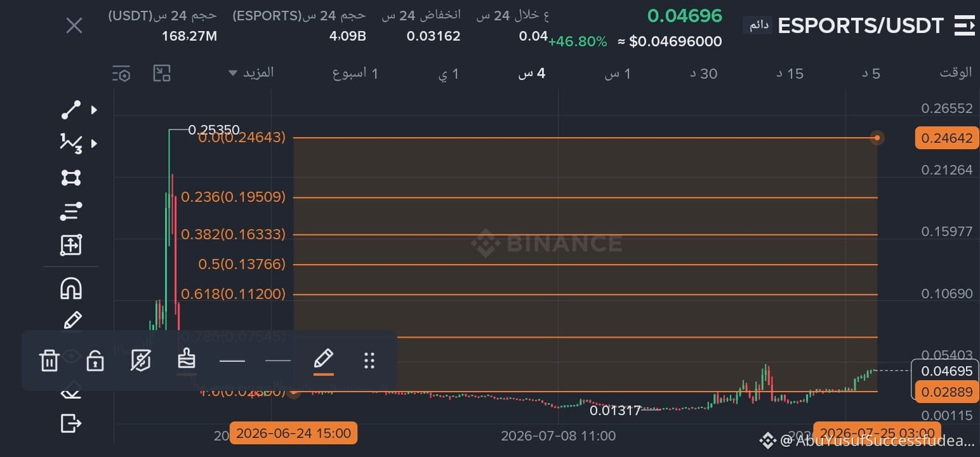Click the exit drawing tools icon
The height and width of the screenshot is (457, 980).
(70, 423)
